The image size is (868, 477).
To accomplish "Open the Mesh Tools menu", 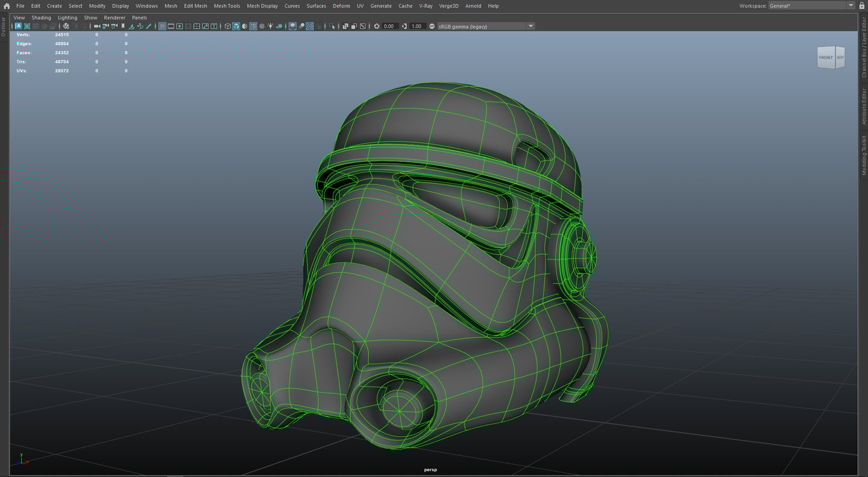I will 227,6.
